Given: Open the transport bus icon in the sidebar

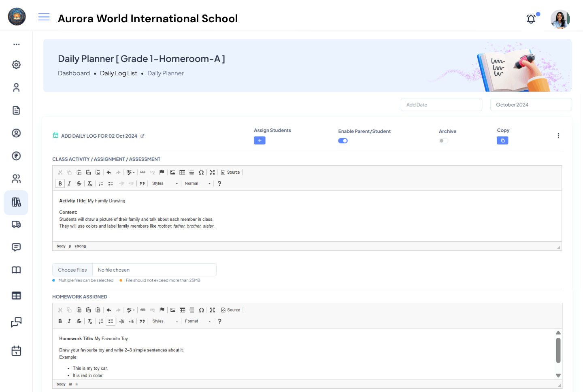Looking at the screenshot, I should [16, 224].
